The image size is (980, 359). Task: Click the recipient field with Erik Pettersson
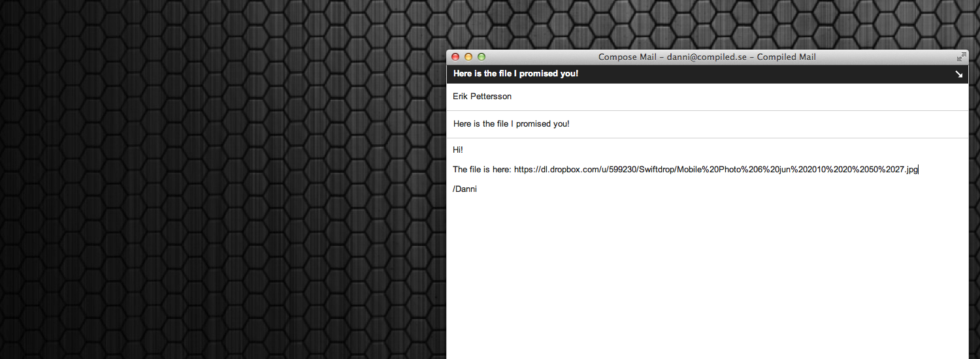(x=707, y=97)
